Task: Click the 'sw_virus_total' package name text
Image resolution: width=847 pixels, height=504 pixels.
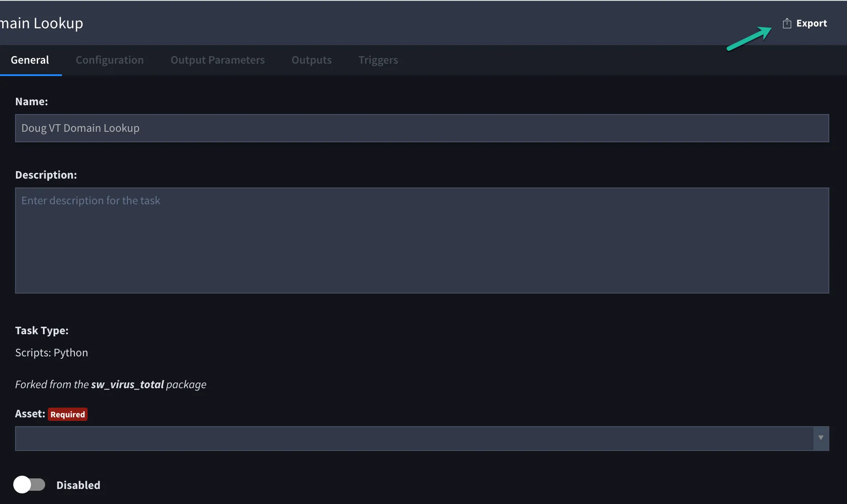Action: [x=127, y=384]
